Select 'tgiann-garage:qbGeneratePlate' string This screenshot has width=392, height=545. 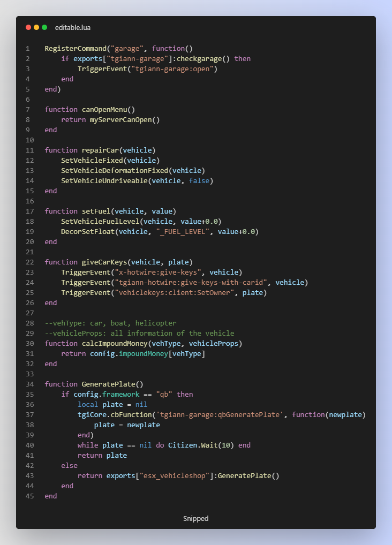(x=220, y=415)
